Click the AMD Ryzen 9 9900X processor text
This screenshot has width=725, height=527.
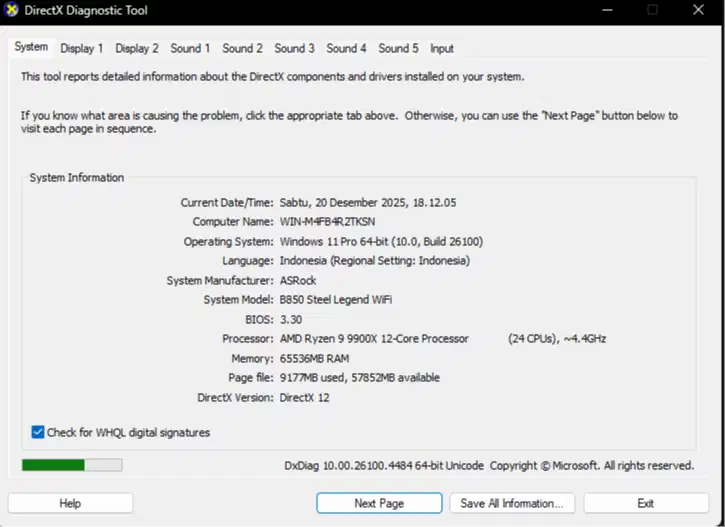374,339
